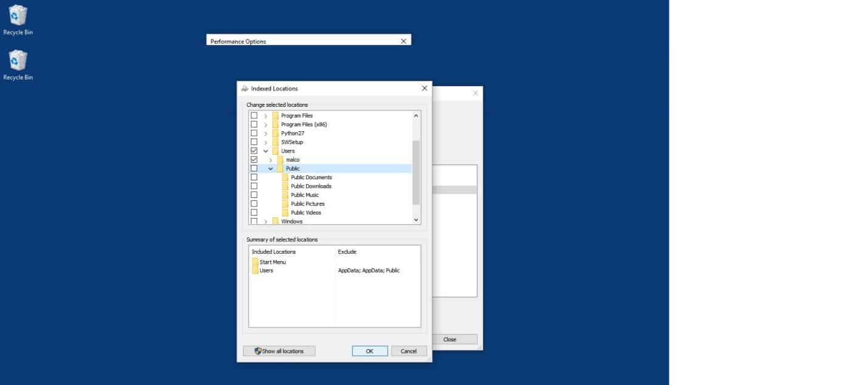Click the Indexed Locations title bar icon
This screenshot has width=868, height=385.
point(244,89)
